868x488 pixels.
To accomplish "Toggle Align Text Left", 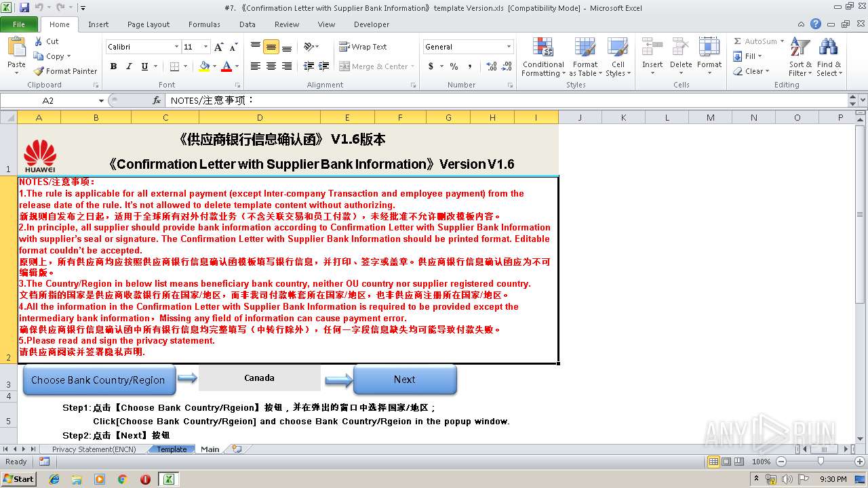I will pyautogui.click(x=256, y=66).
